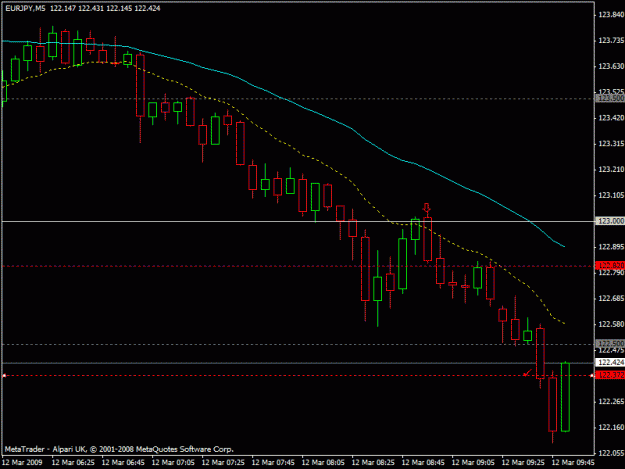
Task: Click the small red order arrow on the 122.372 line
Action: 527,373
